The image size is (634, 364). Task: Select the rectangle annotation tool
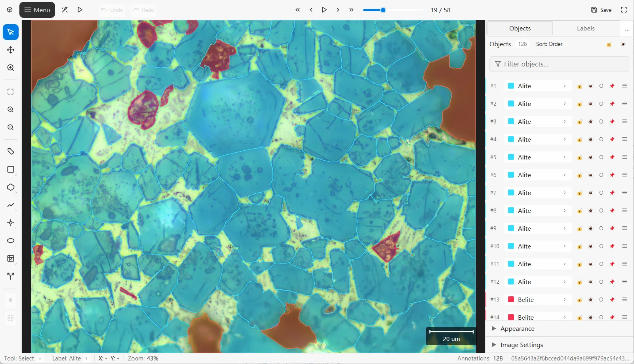(x=11, y=169)
